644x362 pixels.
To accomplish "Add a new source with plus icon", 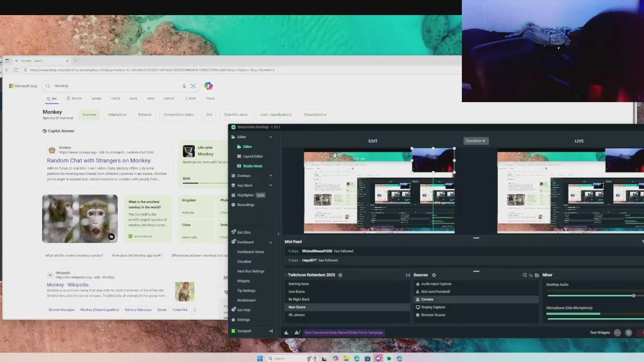I will point(434,275).
